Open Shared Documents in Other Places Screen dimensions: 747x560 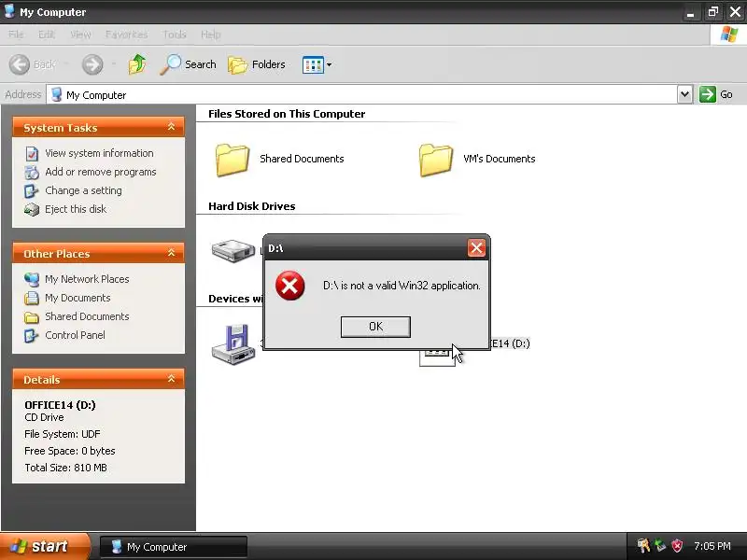coord(87,316)
